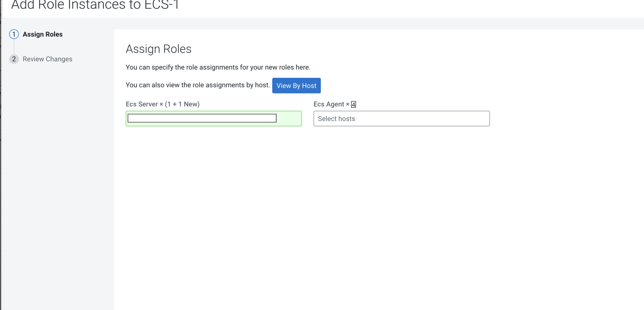Click the (1 + 1 New) count text
The image size is (644, 310).
pyautogui.click(x=182, y=104)
